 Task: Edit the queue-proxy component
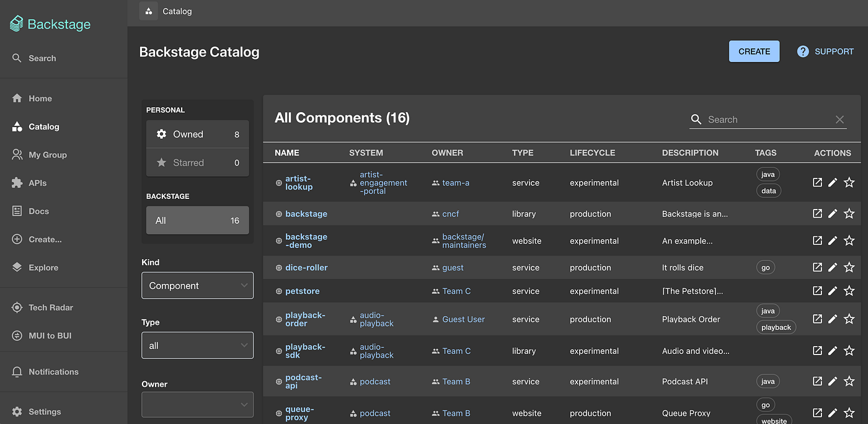(833, 413)
